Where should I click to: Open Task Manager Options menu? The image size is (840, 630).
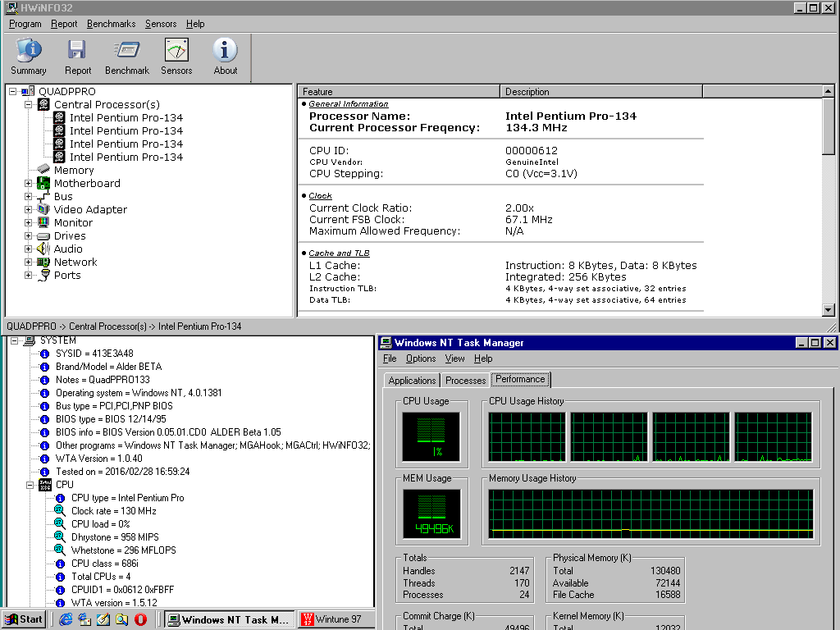click(421, 358)
